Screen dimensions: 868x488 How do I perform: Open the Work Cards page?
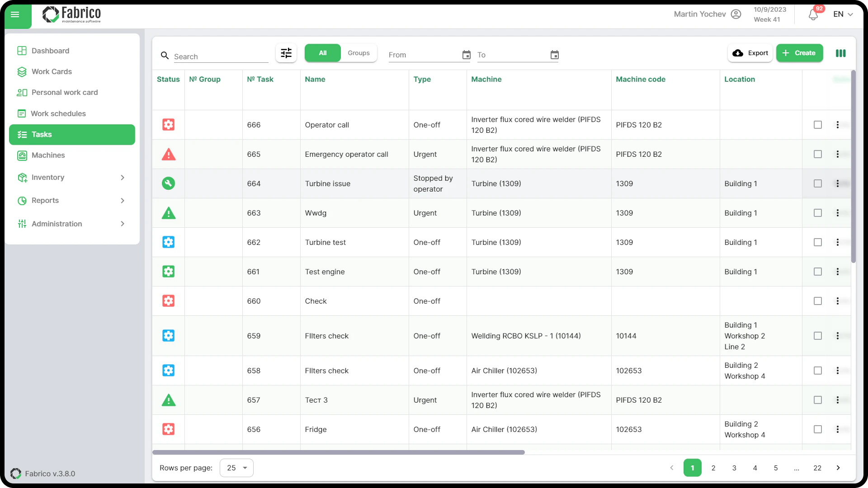[x=52, y=71]
